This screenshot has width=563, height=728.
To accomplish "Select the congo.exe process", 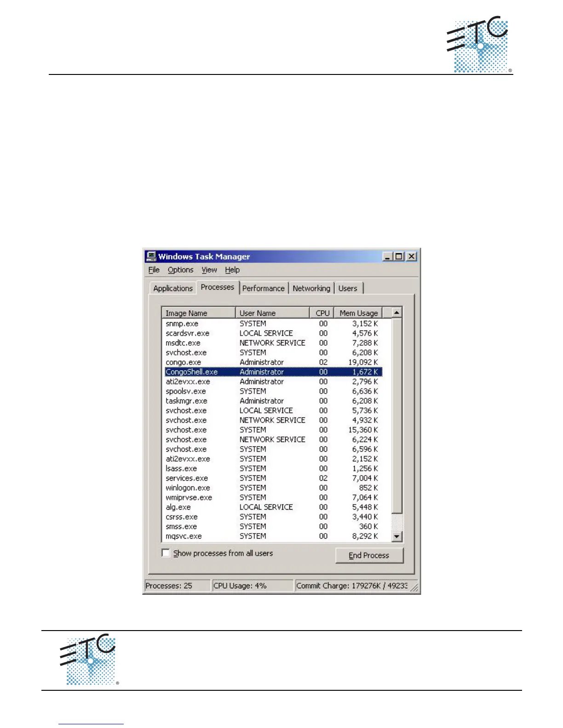I will (272, 362).
